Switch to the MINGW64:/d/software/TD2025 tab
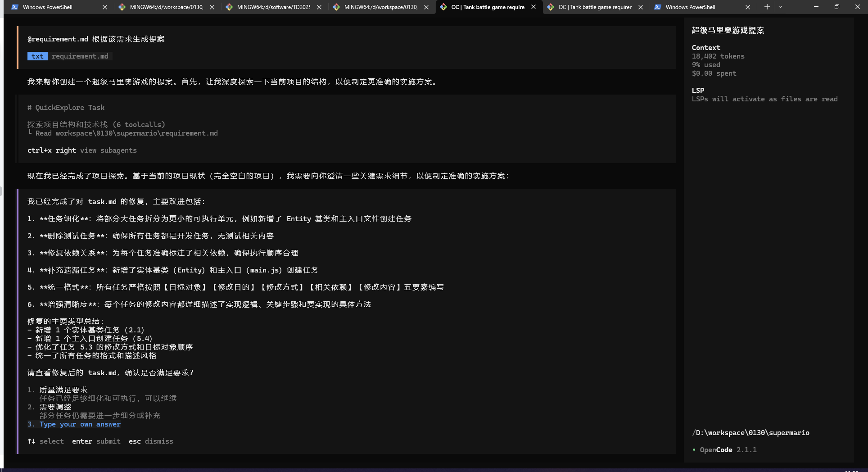868x472 pixels. click(273, 7)
